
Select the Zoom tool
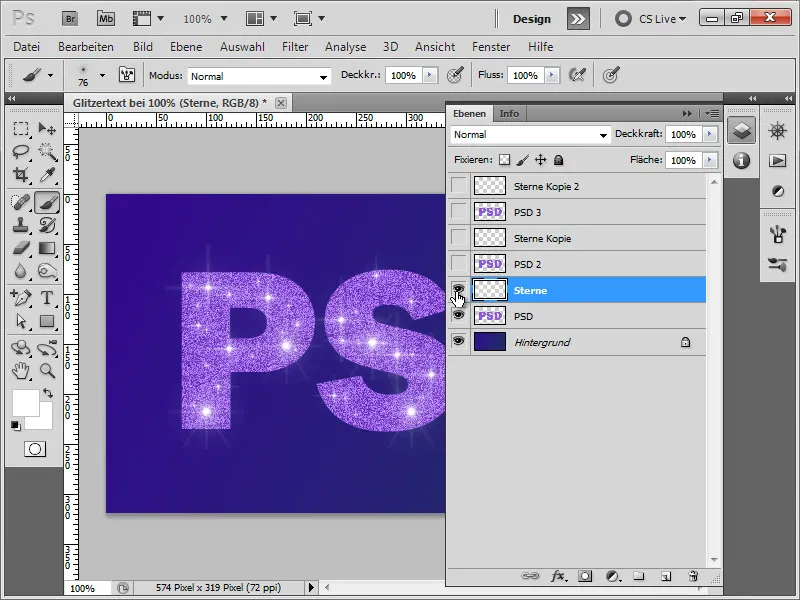point(47,371)
